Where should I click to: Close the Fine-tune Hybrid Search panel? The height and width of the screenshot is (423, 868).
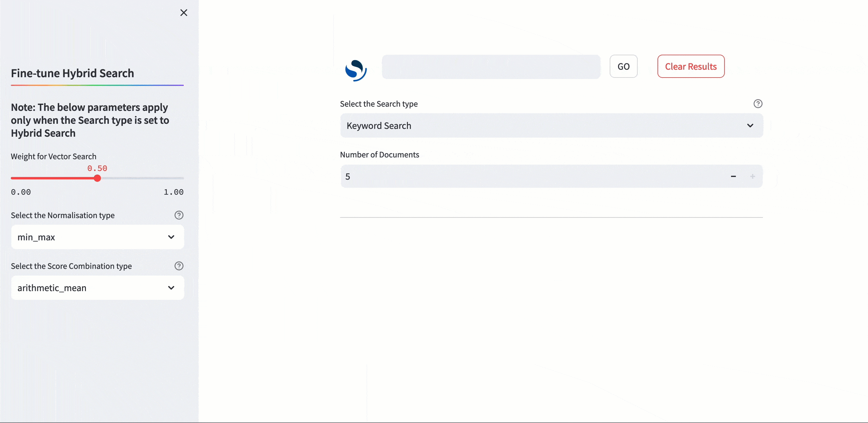pyautogui.click(x=184, y=13)
